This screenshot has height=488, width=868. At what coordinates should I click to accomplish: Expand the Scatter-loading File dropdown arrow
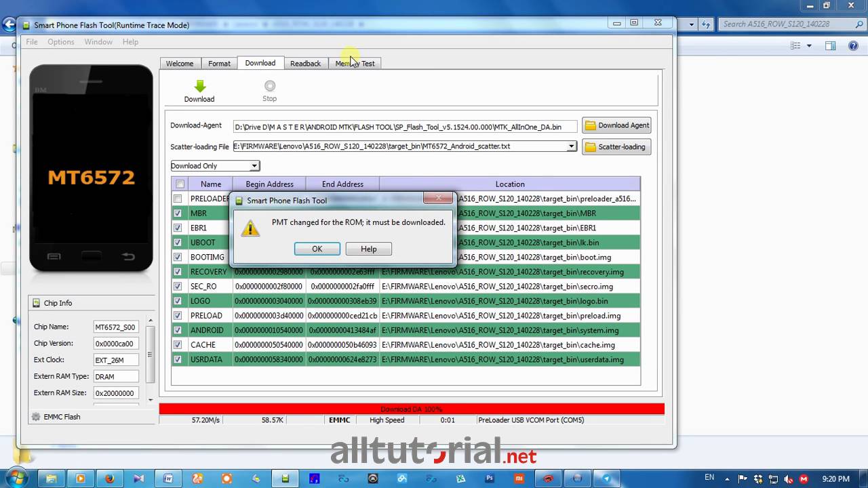pyautogui.click(x=572, y=146)
